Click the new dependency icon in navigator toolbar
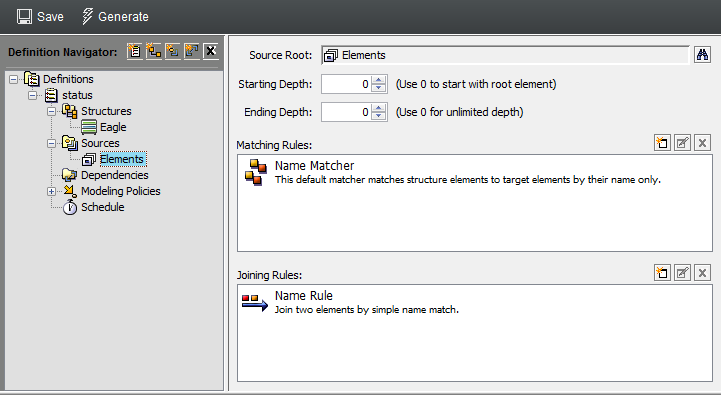721x395 pixels. [x=191, y=51]
